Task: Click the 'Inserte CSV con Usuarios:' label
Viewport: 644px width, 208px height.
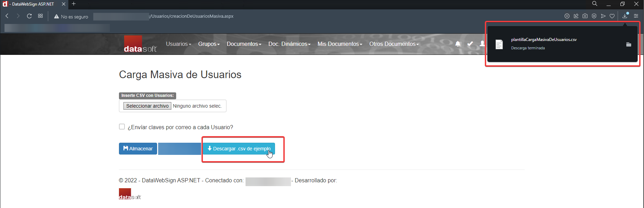Action: point(147,95)
